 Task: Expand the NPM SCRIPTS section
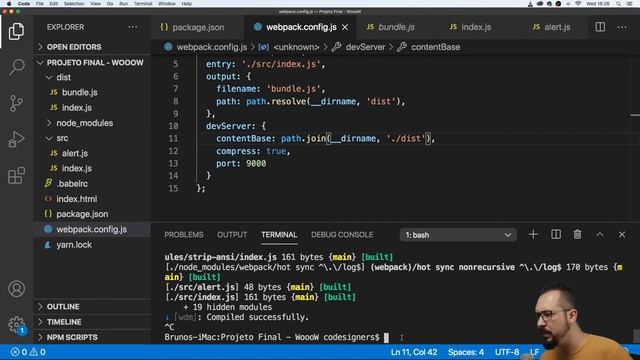(92, 338)
